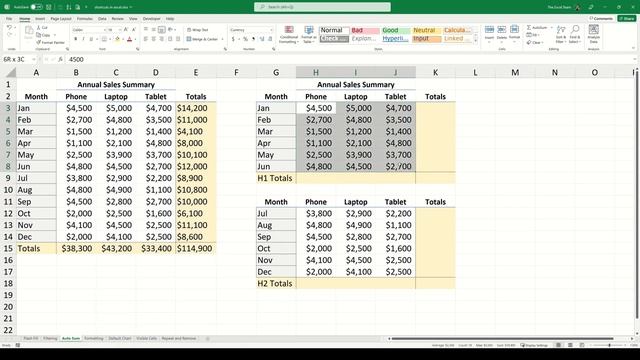Click the Clear eraser icon
Image resolution: width=640 pixels, height=360 pixels.
click(x=529, y=42)
